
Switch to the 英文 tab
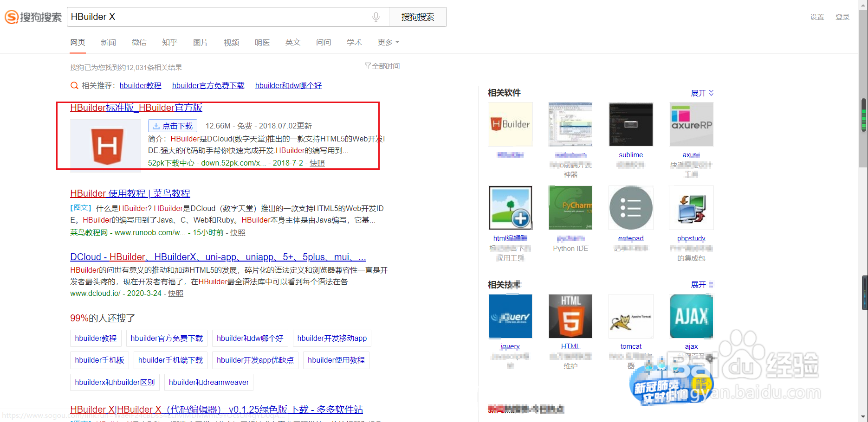(293, 42)
